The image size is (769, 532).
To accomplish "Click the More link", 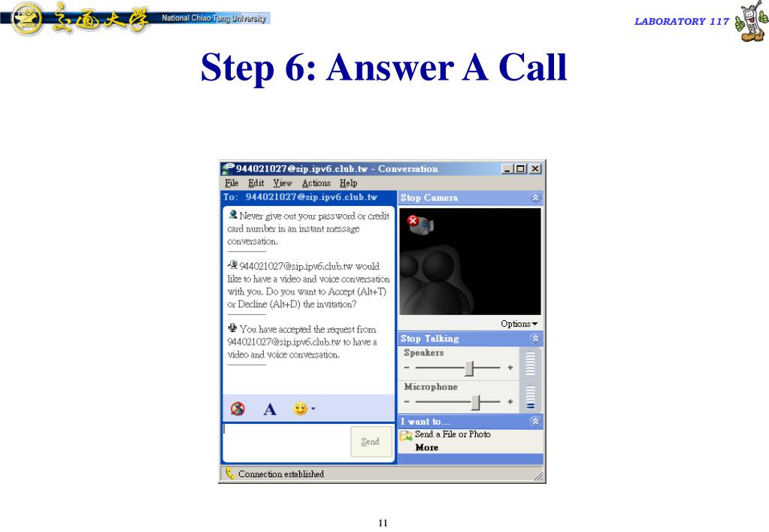I will point(427,448).
